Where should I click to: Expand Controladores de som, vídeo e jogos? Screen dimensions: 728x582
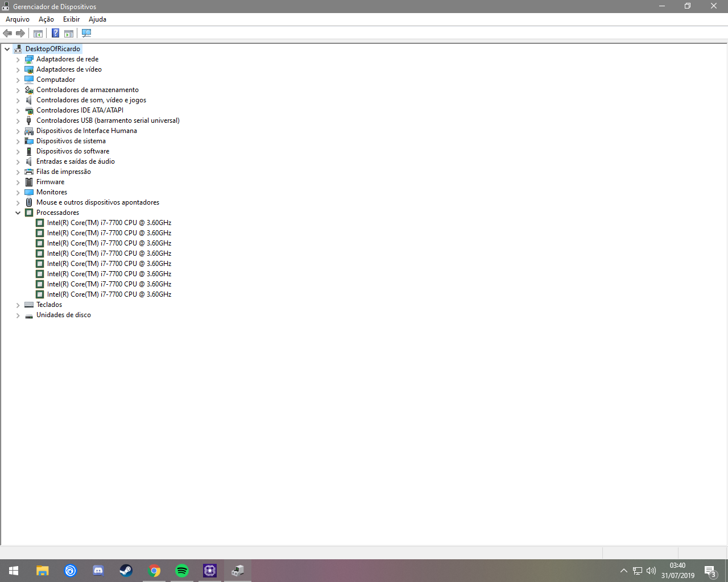pos(18,100)
